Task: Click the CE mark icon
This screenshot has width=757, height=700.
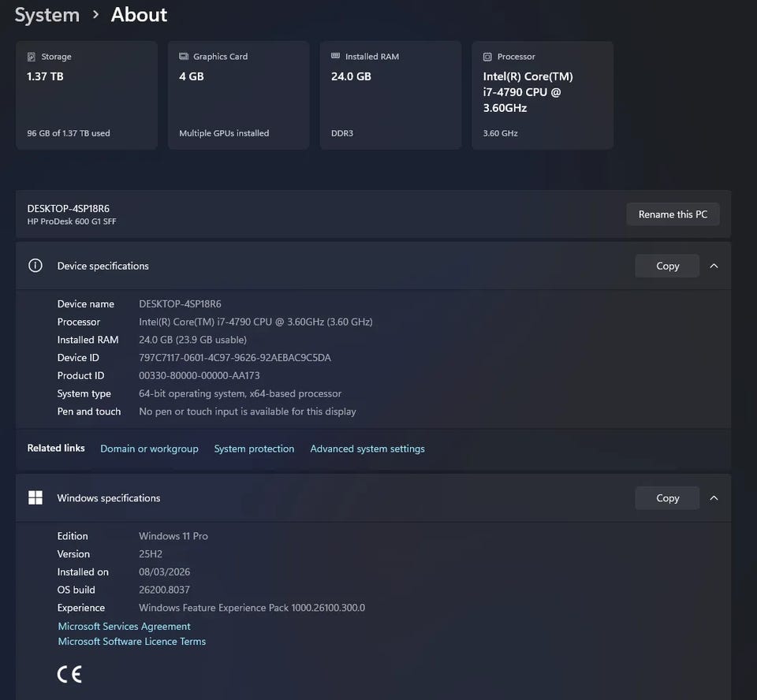Action: [69, 674]
